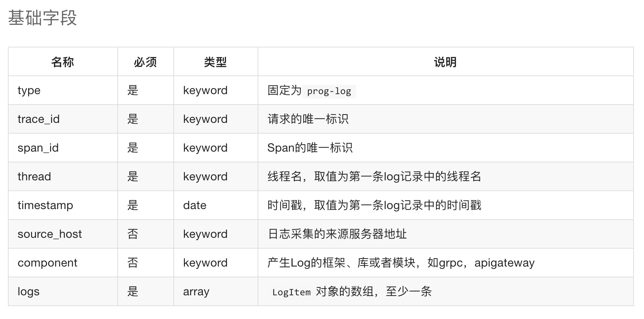Click the inline code LogItem
This screenshot has height=319, width=644.
pyautogui.click(x=291, y=292)
